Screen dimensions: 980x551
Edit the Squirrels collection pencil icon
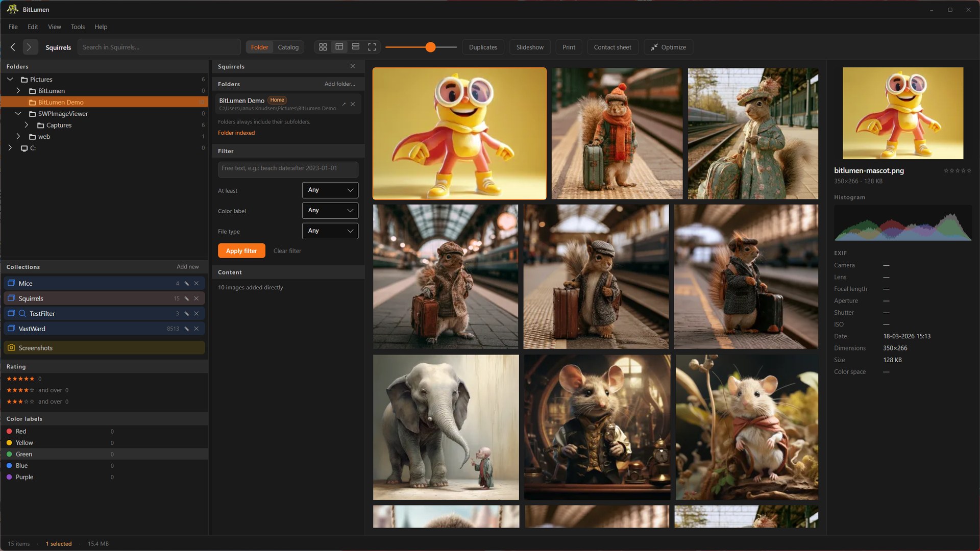click(187, 298)
